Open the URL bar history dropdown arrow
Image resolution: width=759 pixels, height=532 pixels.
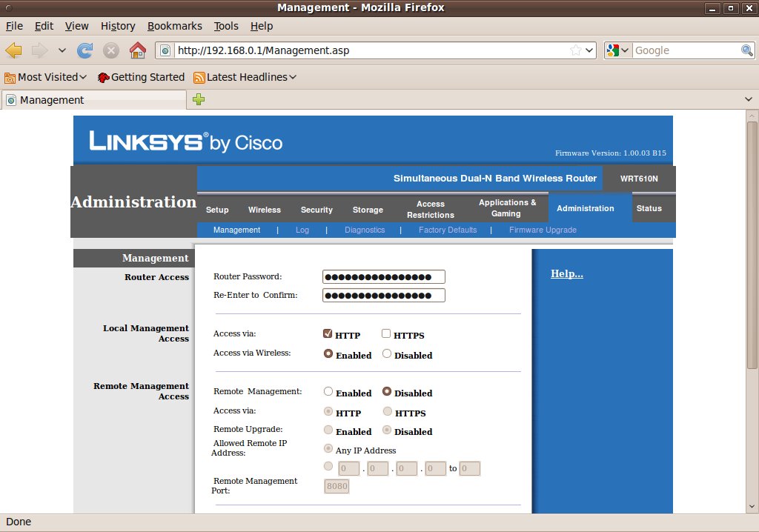[x=590, y=50]
